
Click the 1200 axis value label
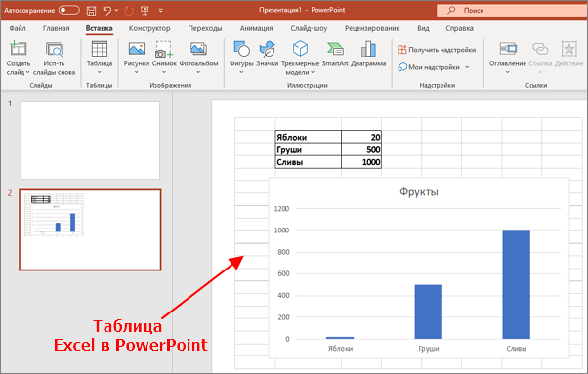point(281,209)
